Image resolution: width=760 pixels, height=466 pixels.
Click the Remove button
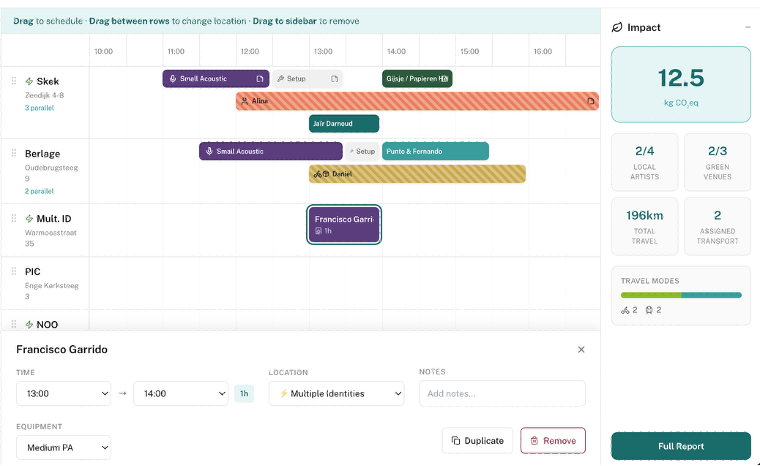coord(553,441)
